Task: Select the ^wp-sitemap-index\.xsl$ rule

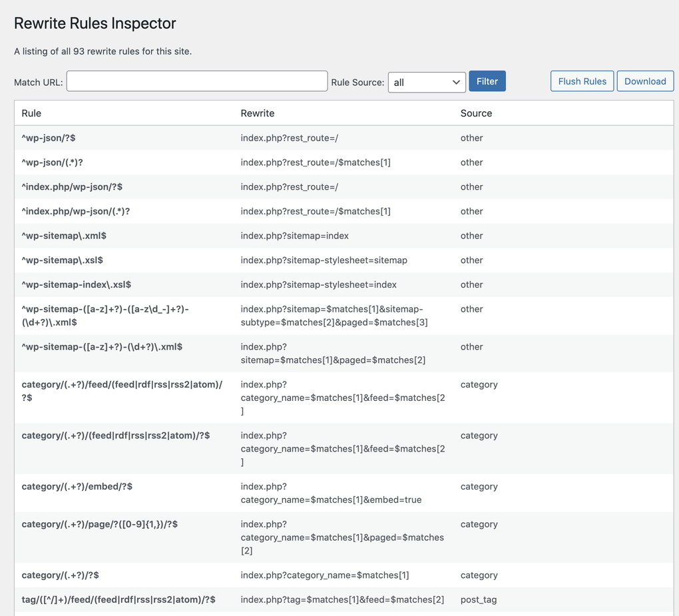Action: point(76,285)
